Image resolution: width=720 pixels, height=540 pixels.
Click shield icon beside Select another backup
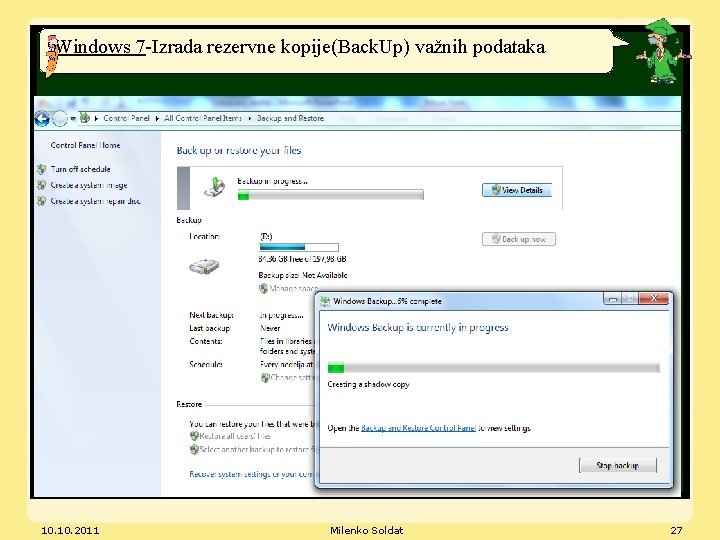click(194, 449)
